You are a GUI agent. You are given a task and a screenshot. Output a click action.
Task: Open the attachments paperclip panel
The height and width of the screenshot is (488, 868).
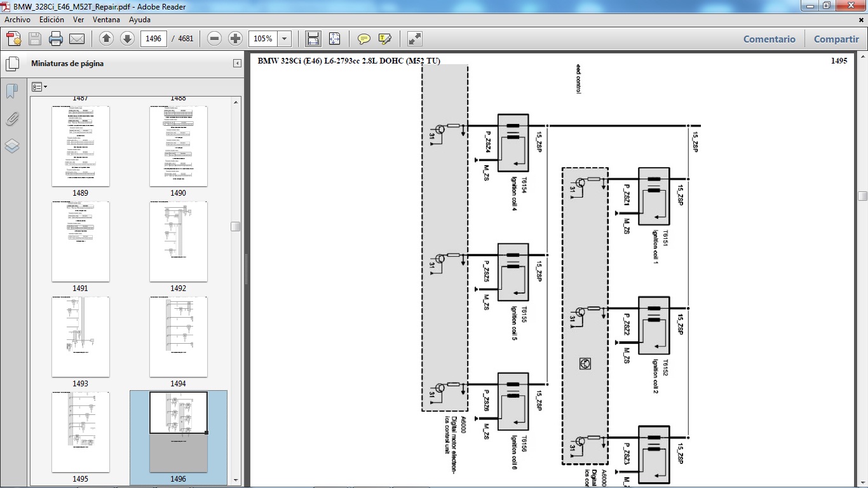tap(11, 119)
